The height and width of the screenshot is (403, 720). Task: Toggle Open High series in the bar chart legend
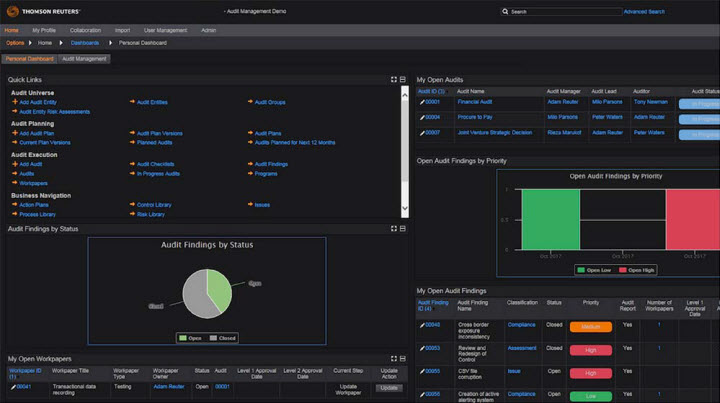(636, 270)
